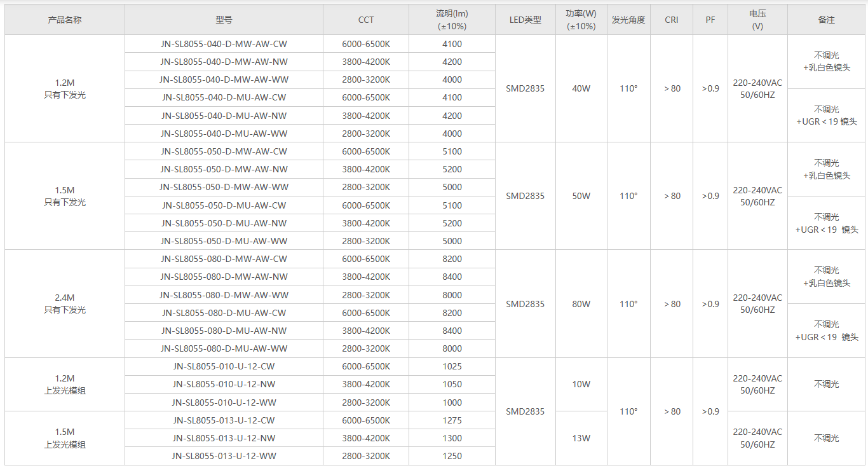
Task: Select model JN-SL8055-013-U-12-WW cell
Action: (x=224, y=456)
